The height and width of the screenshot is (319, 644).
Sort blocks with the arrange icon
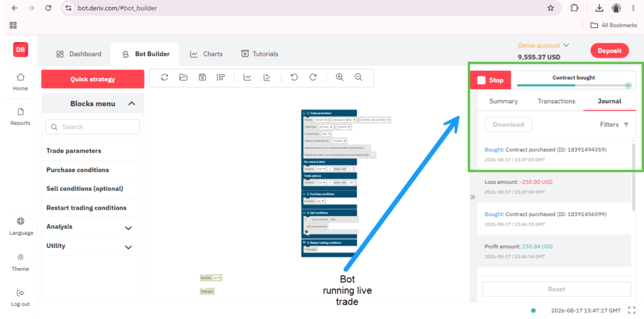[221, 77]
